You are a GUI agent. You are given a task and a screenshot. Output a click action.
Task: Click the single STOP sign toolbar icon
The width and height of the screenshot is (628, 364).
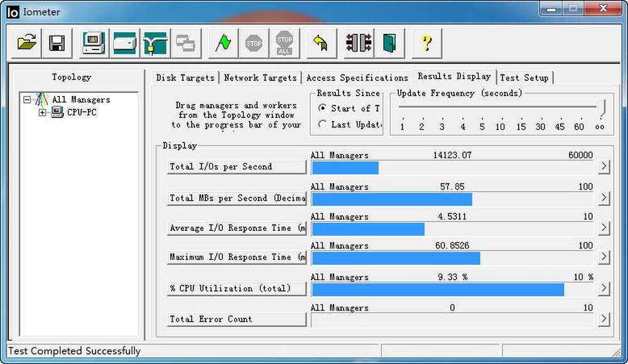[254, 43]
